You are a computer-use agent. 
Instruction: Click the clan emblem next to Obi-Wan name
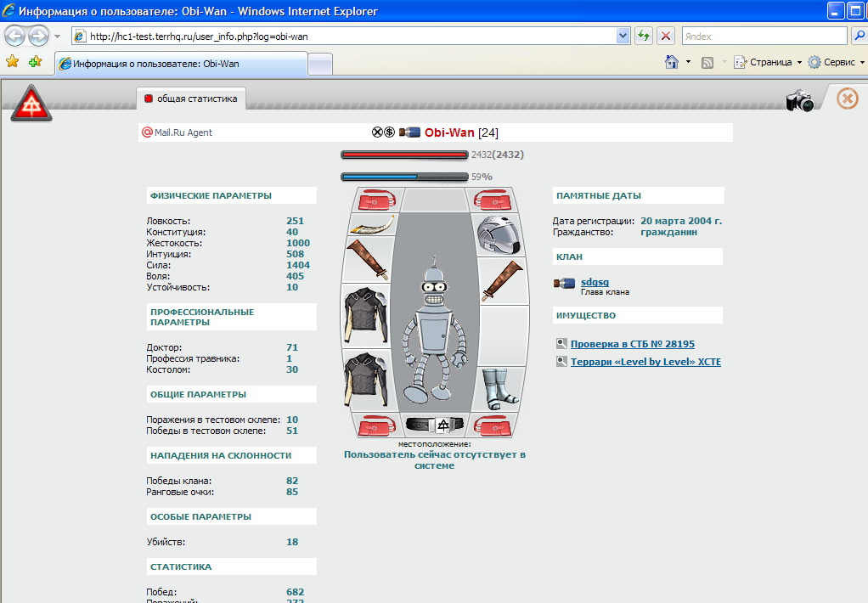coord(409,132)
